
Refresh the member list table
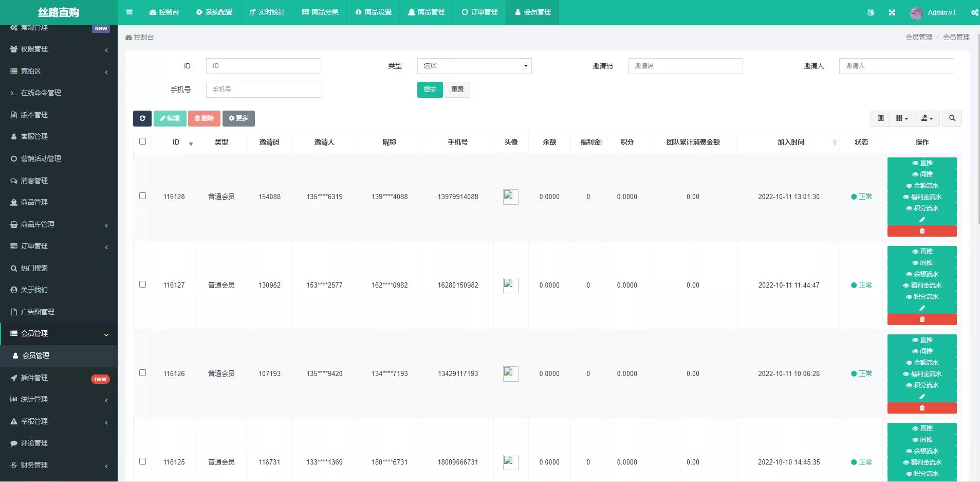pos(142,118)
